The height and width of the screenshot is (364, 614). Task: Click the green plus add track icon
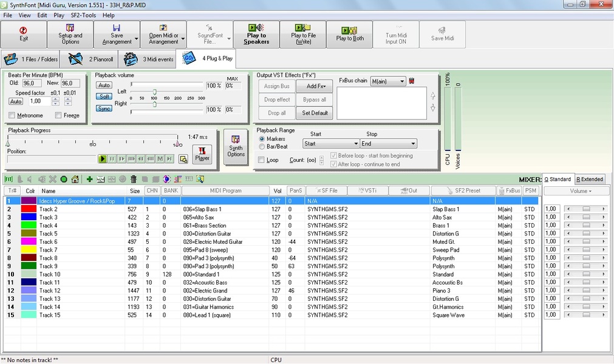89,179
